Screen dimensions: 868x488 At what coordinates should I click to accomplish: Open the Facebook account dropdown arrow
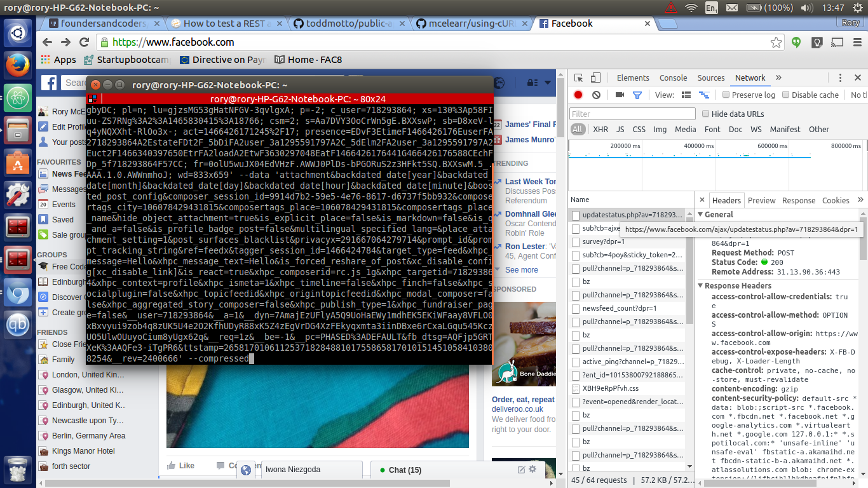548,83
